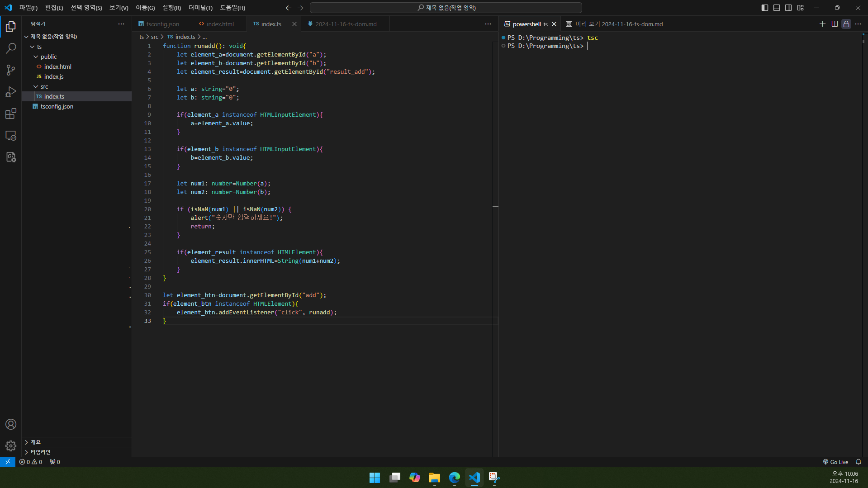Navigate back with the arrow button
The image size is (868, 488).
pyautogui.click(x=289, y=8)
